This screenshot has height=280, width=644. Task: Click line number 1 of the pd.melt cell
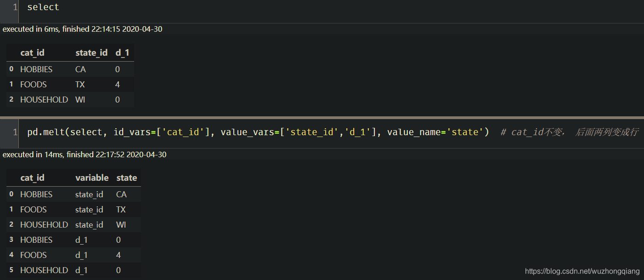(15, 132)
